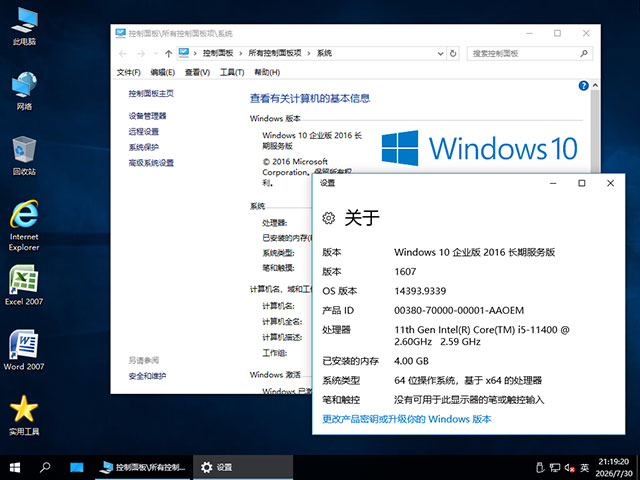640x480 pixels.
Task: Click the 11th Gen Intel processor text
Action: click(x=482, y=336)
